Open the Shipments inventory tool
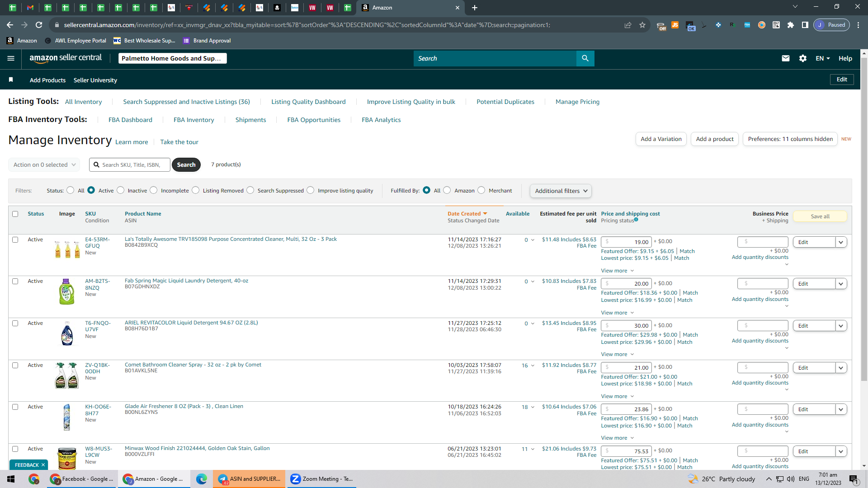Image resolution: width=868 pixels, height=488 pixels. pyautogui.click(x=250, y=120)
